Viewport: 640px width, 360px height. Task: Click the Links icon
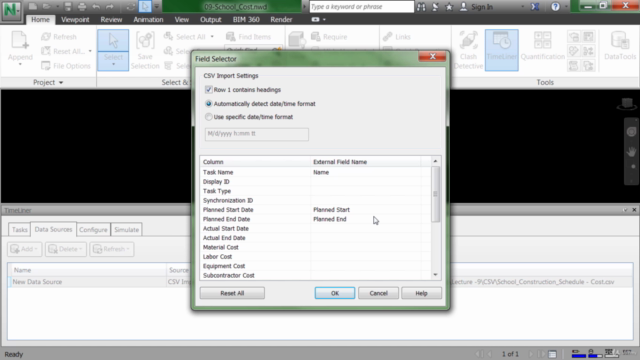pyautogui.click(x=388, y=37)
